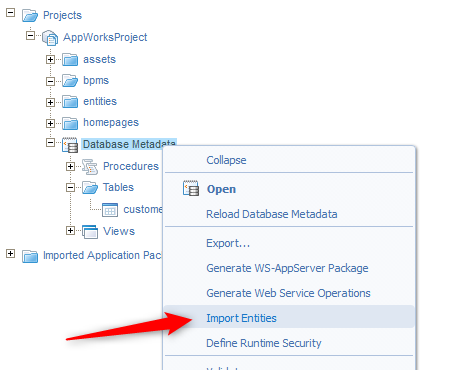Select the AppWorksProject label

105,37
